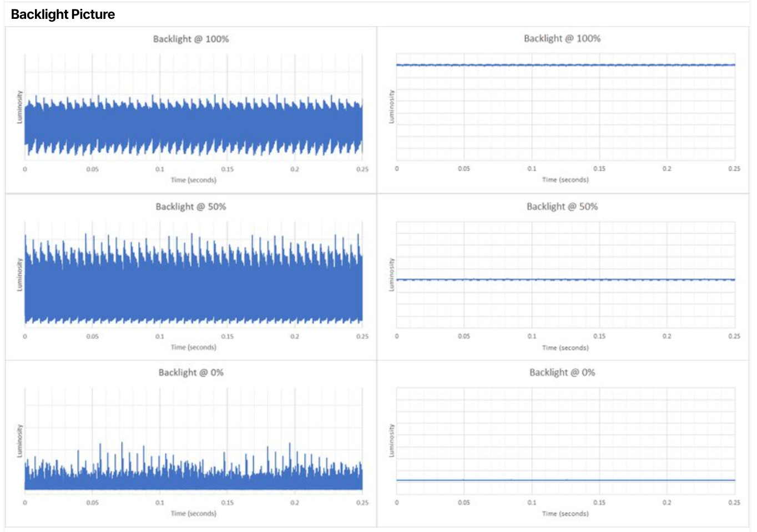
Task: Click "Luminosity" axis label on left 0% chart
Action: point(20,440)
